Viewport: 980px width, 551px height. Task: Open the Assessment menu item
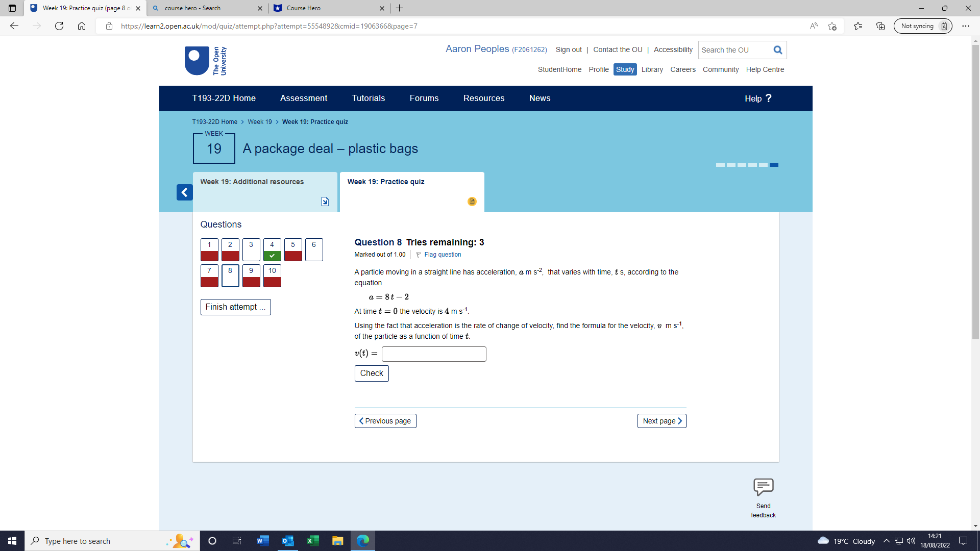[303, 98]
